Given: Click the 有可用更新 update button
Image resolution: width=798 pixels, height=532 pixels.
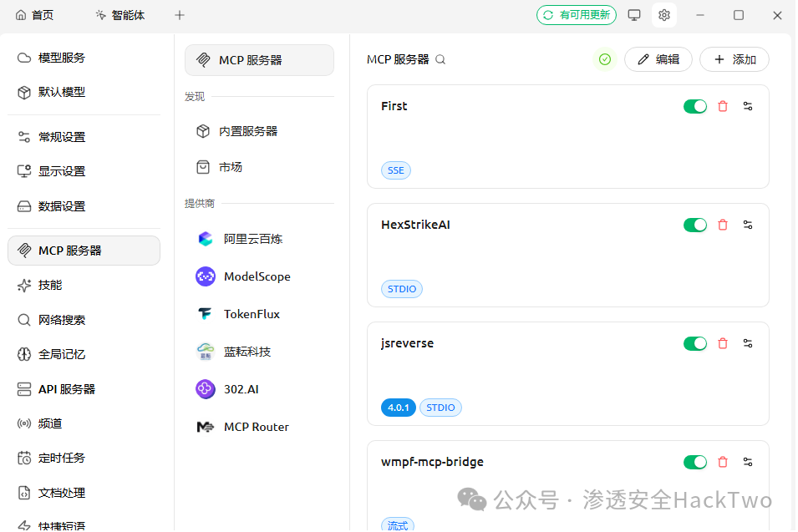Looking at the screenshot, I should (577, 15).
